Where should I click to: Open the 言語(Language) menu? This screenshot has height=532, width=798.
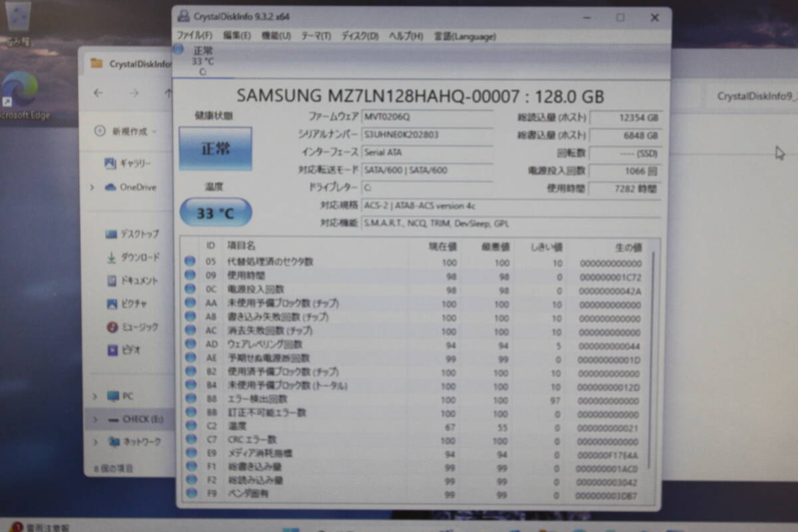[465, 36]
